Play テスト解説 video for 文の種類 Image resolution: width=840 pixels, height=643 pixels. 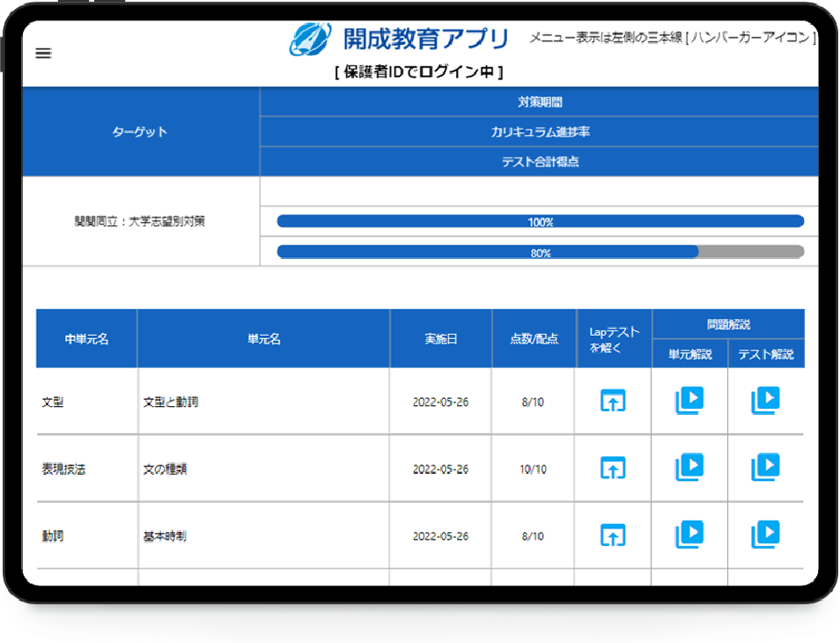(x=765, y=467)
